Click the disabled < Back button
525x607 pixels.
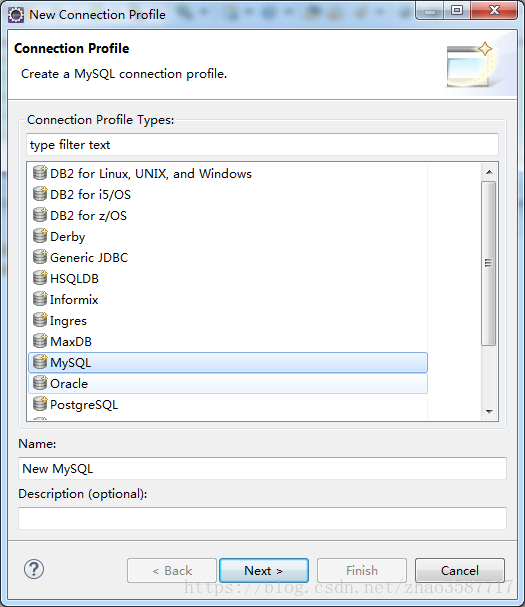[172, 570]
